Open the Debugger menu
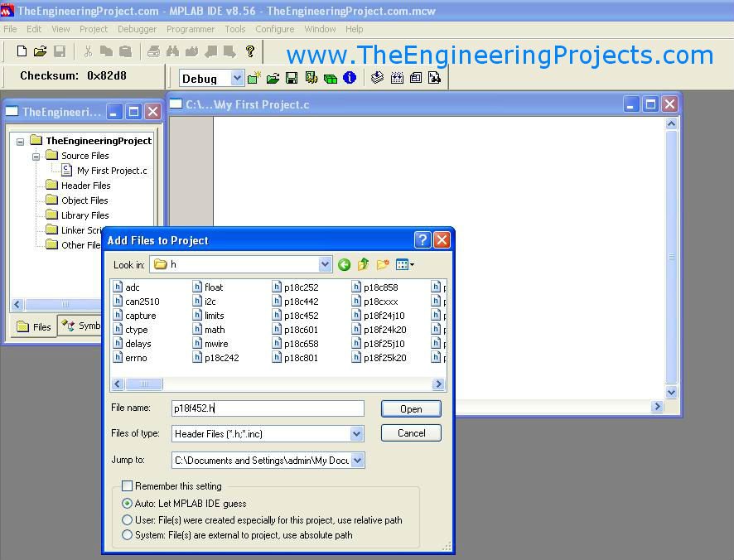 coord(138,29)
